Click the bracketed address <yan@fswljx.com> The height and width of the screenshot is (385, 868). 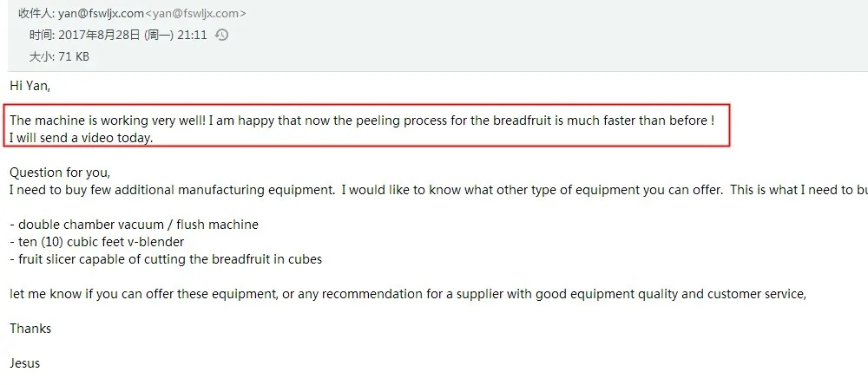pos(195,14)
